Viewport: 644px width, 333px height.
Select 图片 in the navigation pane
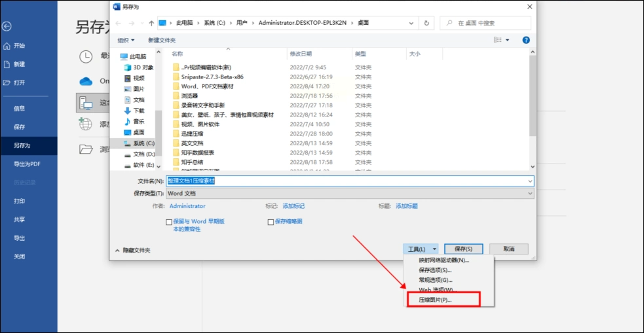(x=134, y=89)
